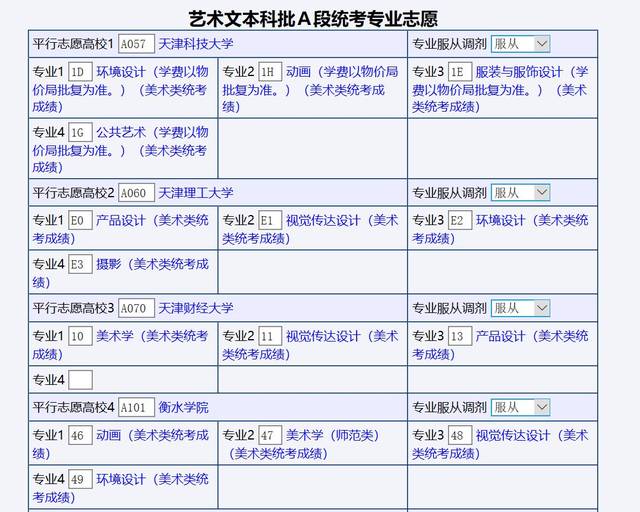Click 衡水学院 major text 视觉传达设计

tap(513, 436)
